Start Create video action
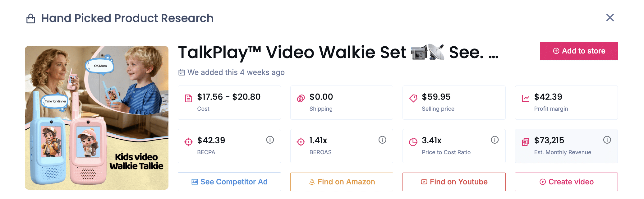 (x=566, y=182)
